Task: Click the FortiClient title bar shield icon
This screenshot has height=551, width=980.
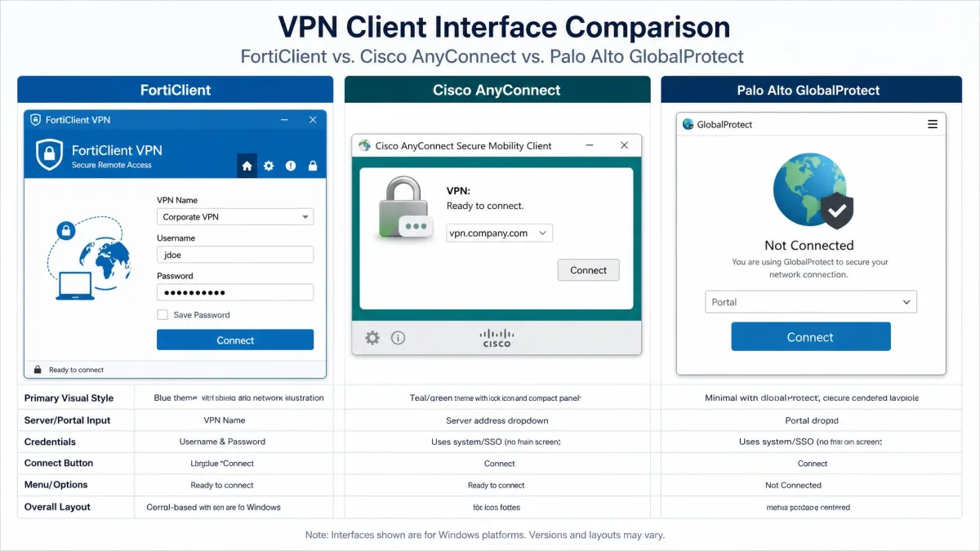Action: pyautogui.click(x=35, y=120)
